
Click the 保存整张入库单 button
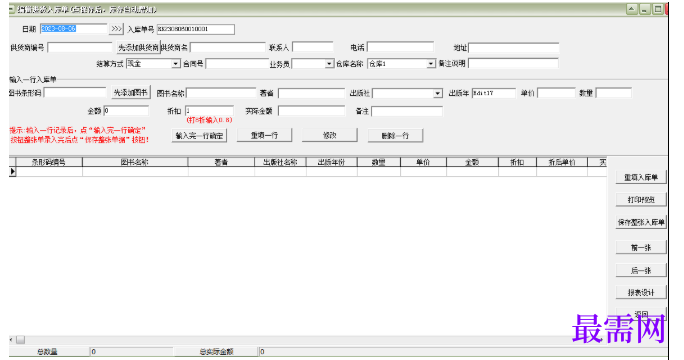click(641, 222)
